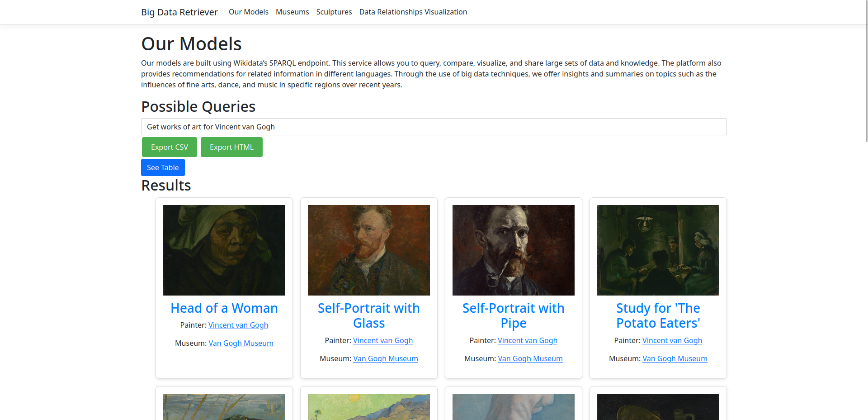Viewport: 868px width, 420px height.
Task: Click the Export HTML button
Action: [x=231, y=147]
